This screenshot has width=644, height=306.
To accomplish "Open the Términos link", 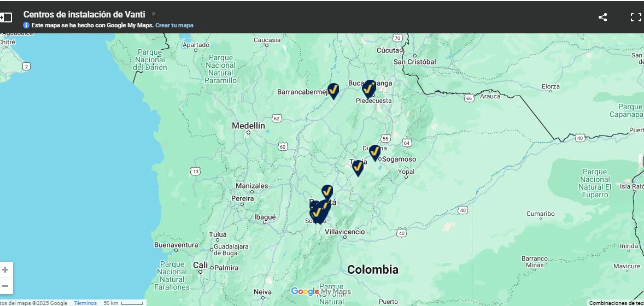I will coord(85,303).
